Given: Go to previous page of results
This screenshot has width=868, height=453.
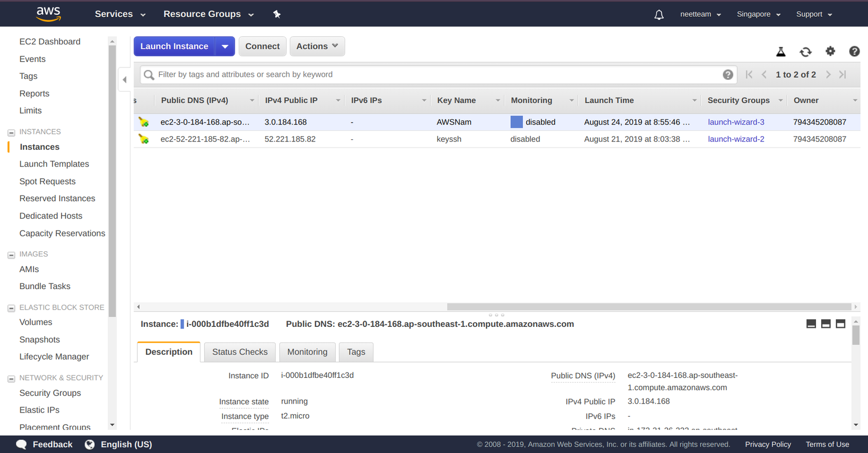Looking at the screenshot, I should (764, 75).
